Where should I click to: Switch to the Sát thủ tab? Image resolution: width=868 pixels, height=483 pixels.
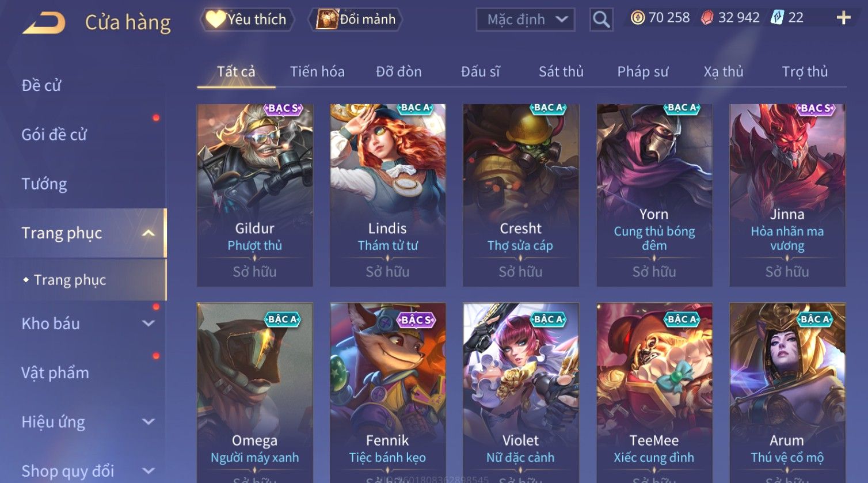click(561, 71)
